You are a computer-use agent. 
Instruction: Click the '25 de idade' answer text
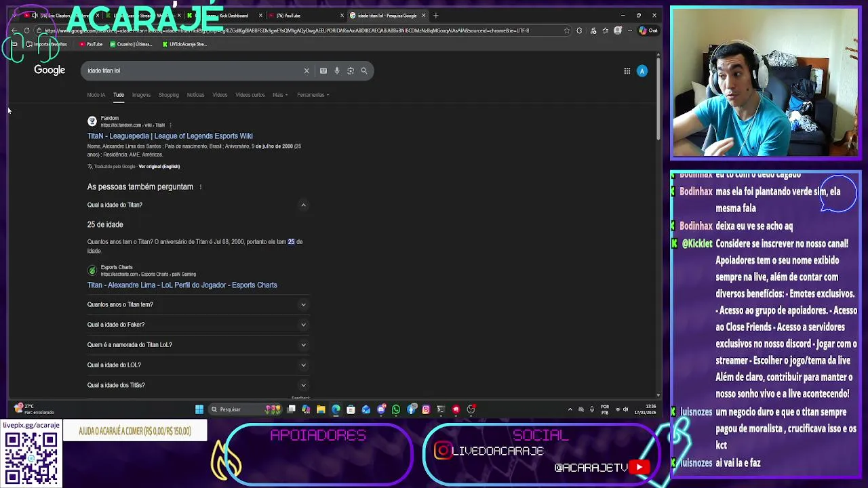105,224
